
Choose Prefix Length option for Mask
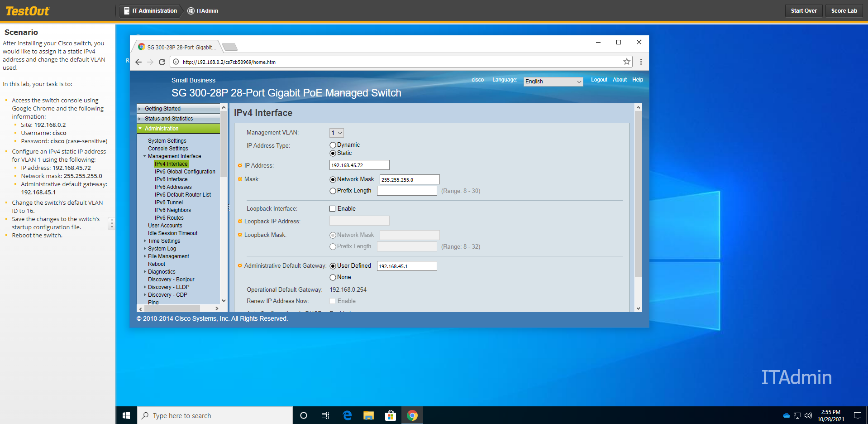333,191
